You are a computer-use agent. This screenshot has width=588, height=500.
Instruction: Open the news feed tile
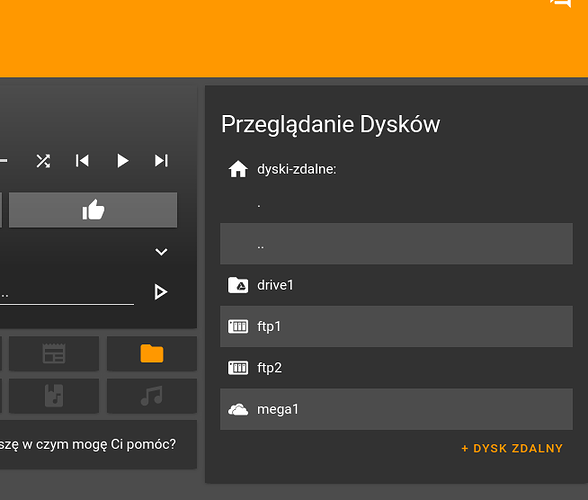click(54, 353)
